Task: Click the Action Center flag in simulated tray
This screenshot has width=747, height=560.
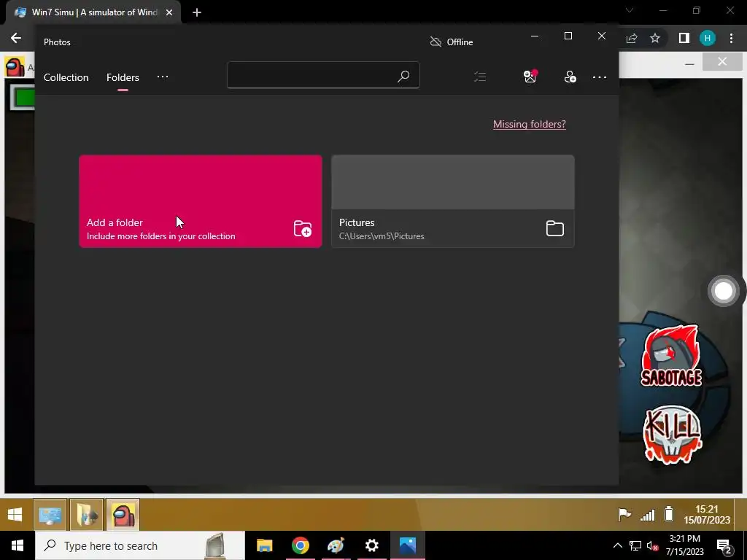Action: tap(624, 515)
